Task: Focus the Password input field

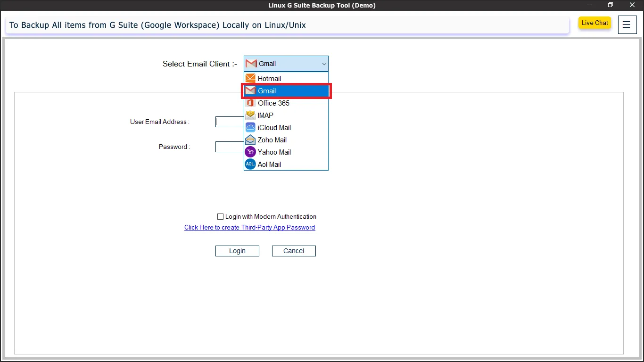Action: point(230,147)
